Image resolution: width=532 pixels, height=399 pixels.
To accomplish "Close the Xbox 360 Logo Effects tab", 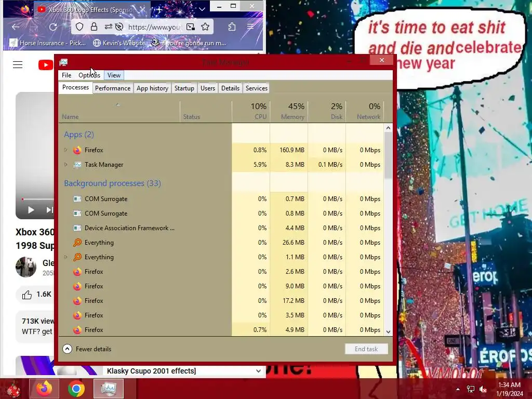I will point(143,9).
